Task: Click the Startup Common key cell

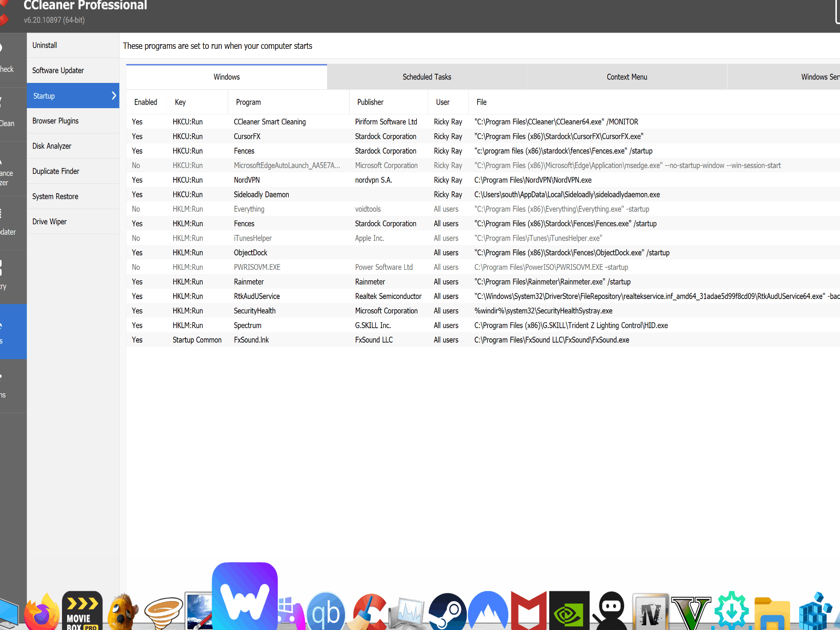Action: [x=197, y=340]
